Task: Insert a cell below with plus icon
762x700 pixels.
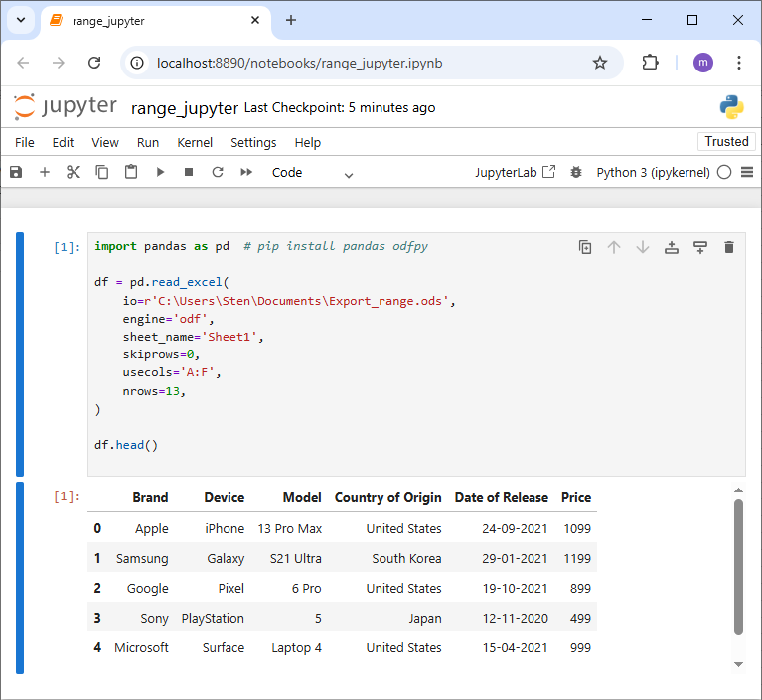Action: pos(45,172)
